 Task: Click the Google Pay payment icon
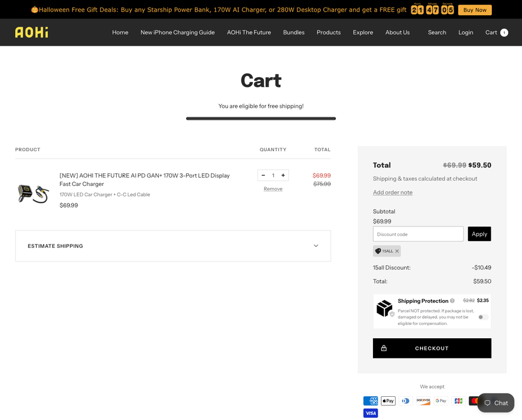(x=441, y=401)
